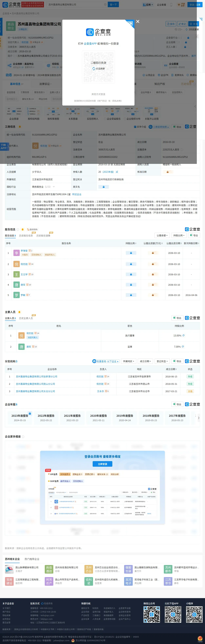Open the 2020年度报告 card
Viewport: 205px width, 644px height.
[x=99, y=418]
